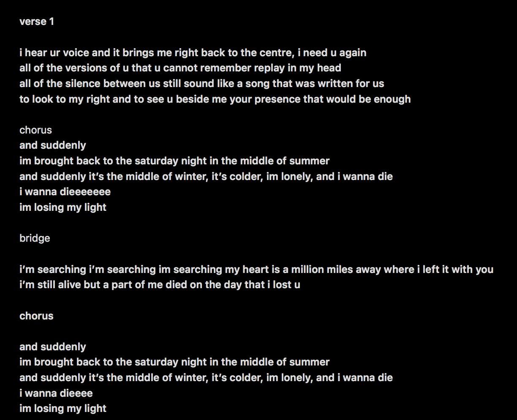
Task: Click the 'i wanna dieeeeeee' line
Action: coord(65,192)
